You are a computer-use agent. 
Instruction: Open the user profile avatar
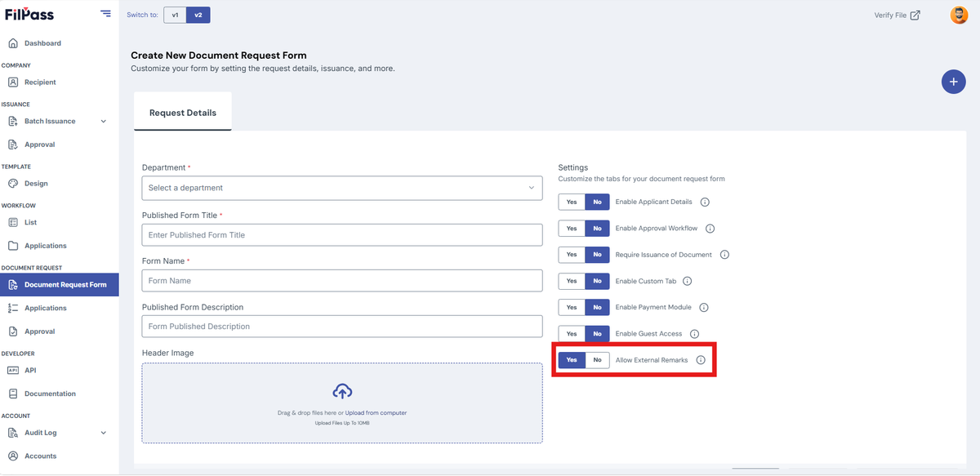coord(959,15)
